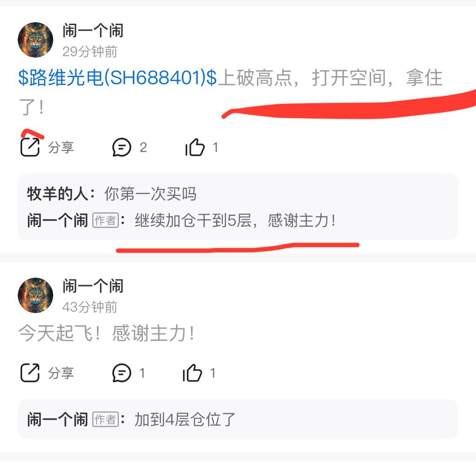476x471 pixels.
Task: Open the author reply 加到4层仓位了
Action: (185, 419)
